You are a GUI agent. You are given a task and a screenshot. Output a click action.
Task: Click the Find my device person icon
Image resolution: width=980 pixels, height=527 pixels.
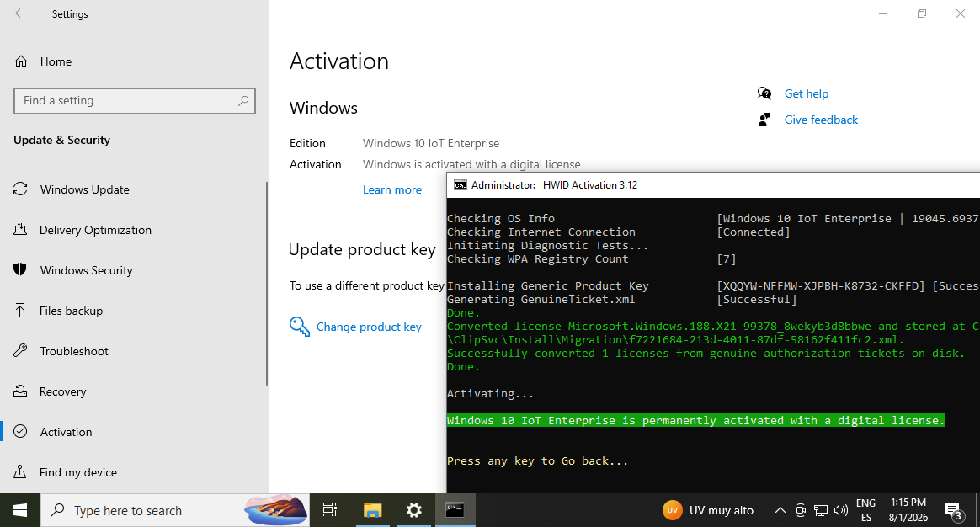point(20,472)
